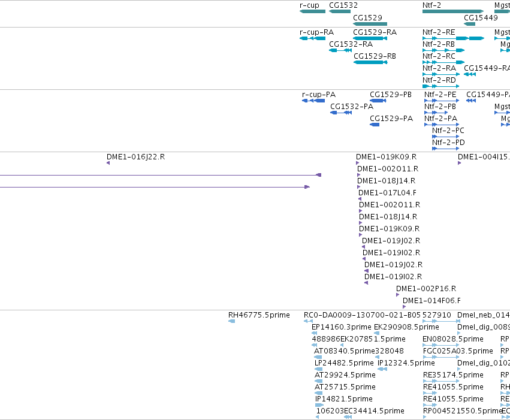
Task: Click the 488986 EST feature
Action: [x=314, y=346]
